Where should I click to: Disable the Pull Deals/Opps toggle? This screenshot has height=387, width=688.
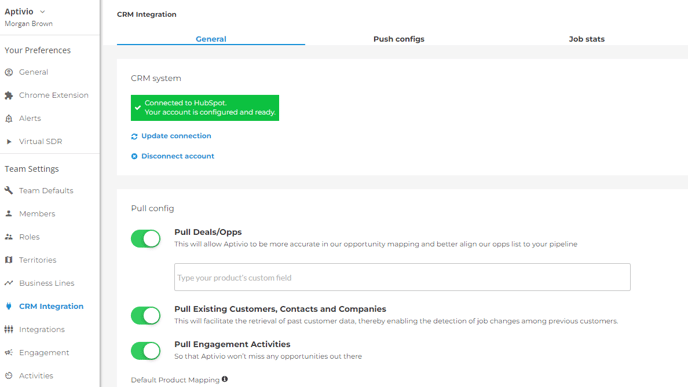pyautogui.click(x=146, y=239)
